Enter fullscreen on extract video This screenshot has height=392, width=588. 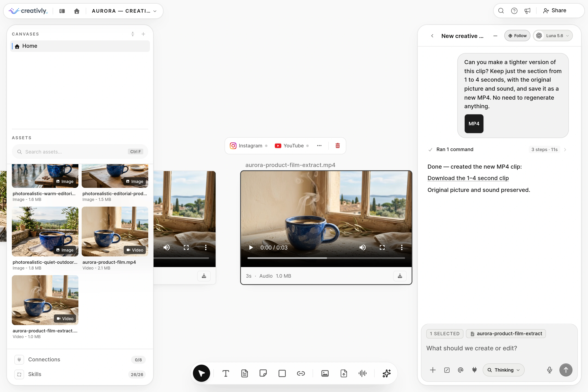click(x=382, y=247)
